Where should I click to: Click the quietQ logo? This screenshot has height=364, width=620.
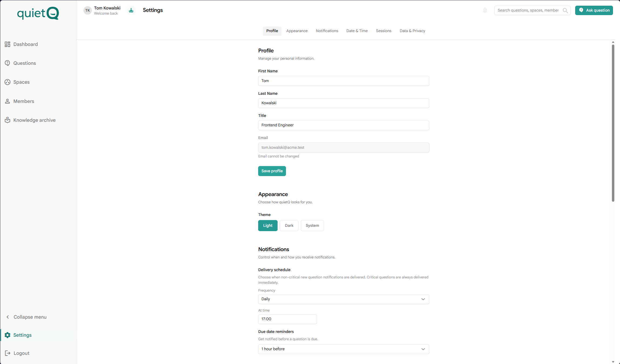pyautogui.click(x=38, y=13)
